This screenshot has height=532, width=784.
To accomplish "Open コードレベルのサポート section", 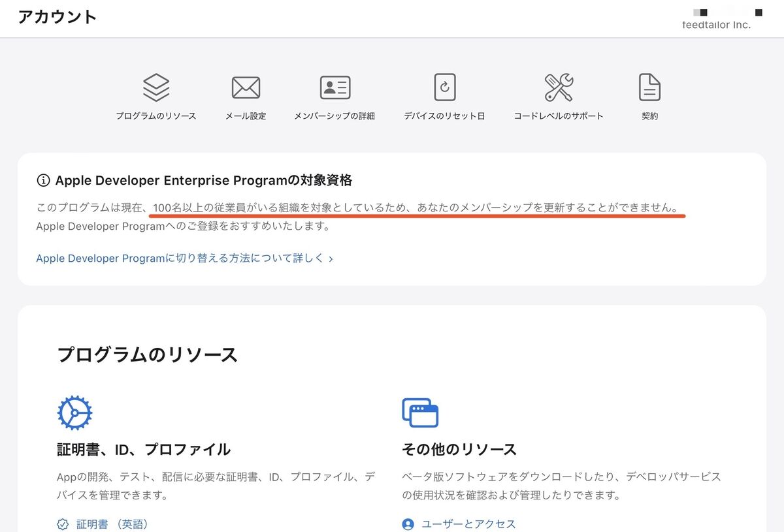I will [559, 116].
